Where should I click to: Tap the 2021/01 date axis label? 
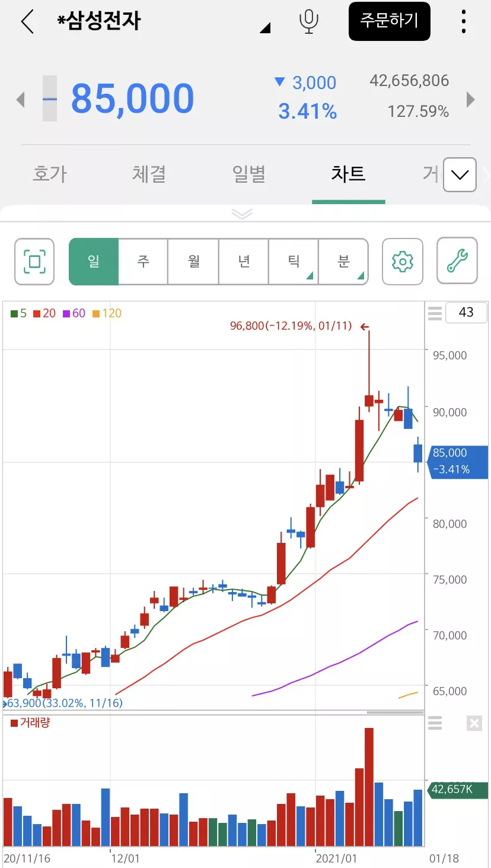(336, 859)
